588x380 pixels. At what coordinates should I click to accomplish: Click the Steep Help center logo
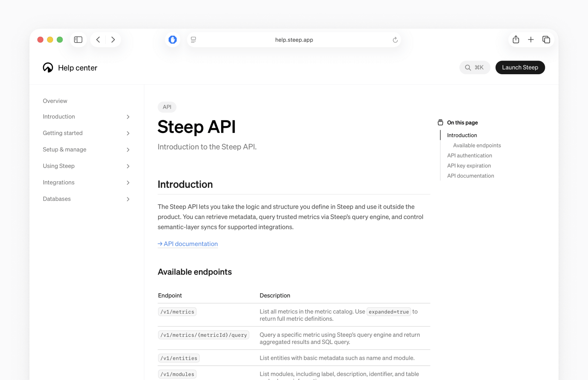click(x=48, y=68)
